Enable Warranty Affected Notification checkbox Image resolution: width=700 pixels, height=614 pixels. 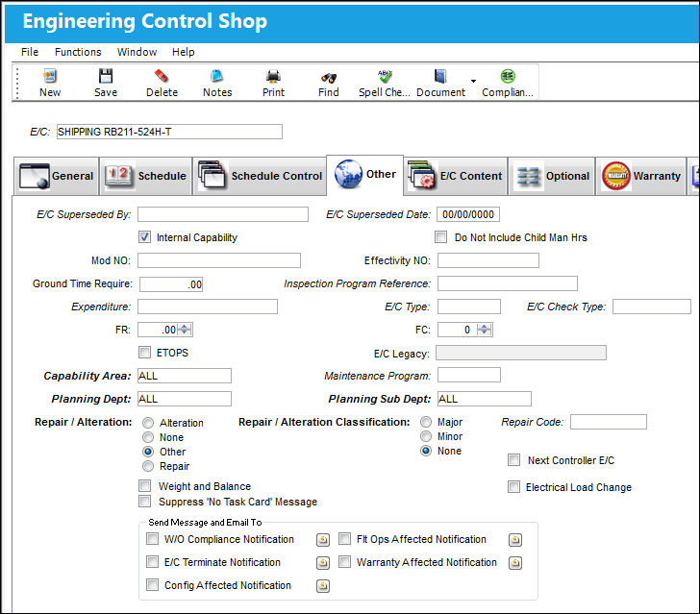pos(344,561)
